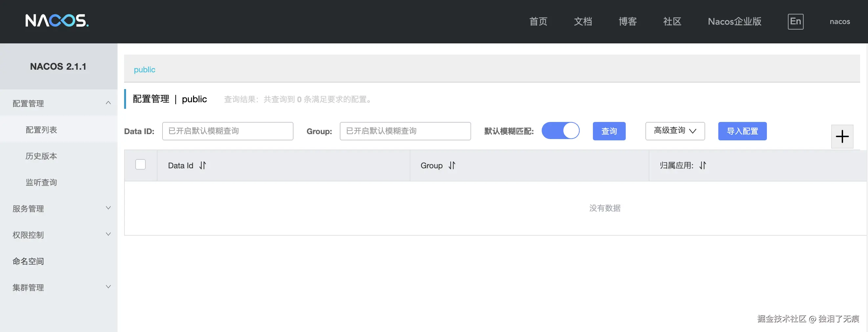Click the NACOS logo
Image resolution: width=868 pixels, height=332 pixels.
coord(57,21)
